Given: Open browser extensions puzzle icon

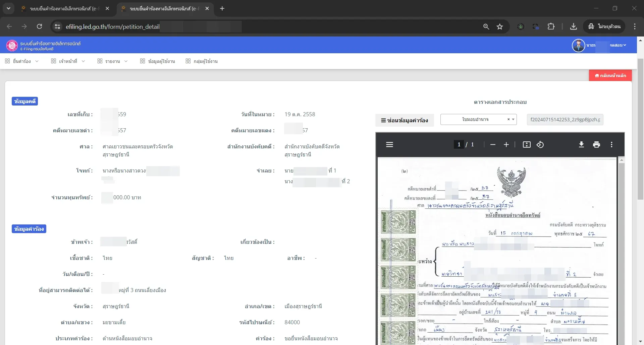Looking at the screenshot, I should click(551, 26).
